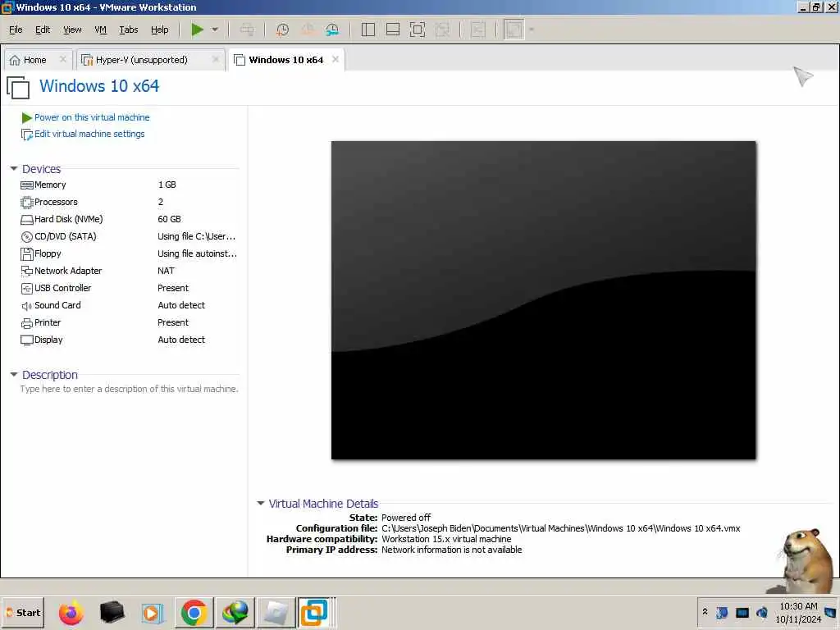Screen dimensions: 840x630
Task: Click the full screen mode icon
Action: pyautogui.click(x=418, y=30)
